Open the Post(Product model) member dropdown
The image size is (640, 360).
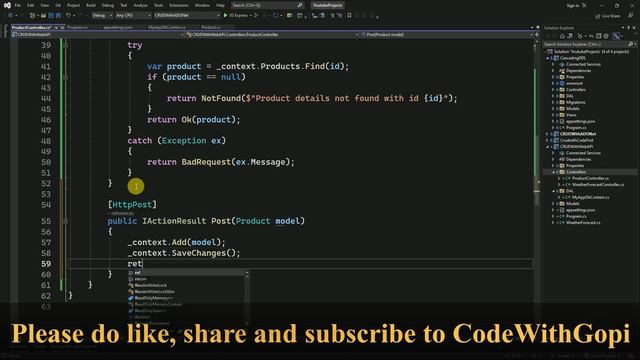click(x=447, y=35)
